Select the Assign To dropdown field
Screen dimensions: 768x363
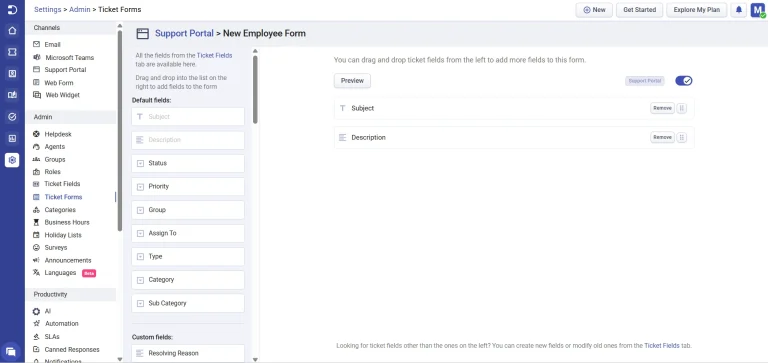pos(188,233)
